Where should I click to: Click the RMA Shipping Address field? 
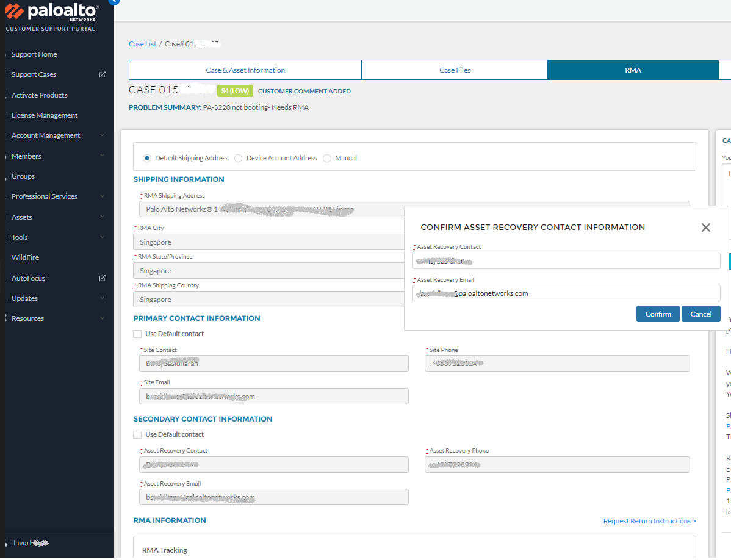(272, 210)
